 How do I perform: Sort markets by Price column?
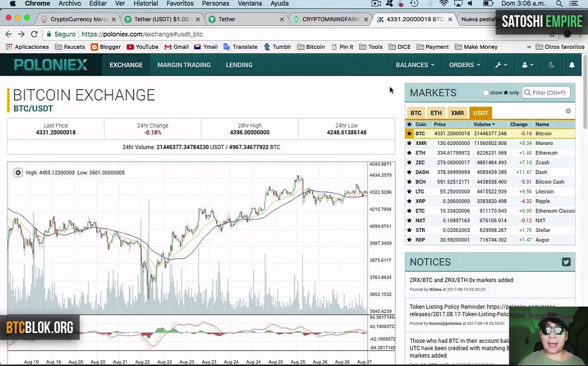(440, 124)
